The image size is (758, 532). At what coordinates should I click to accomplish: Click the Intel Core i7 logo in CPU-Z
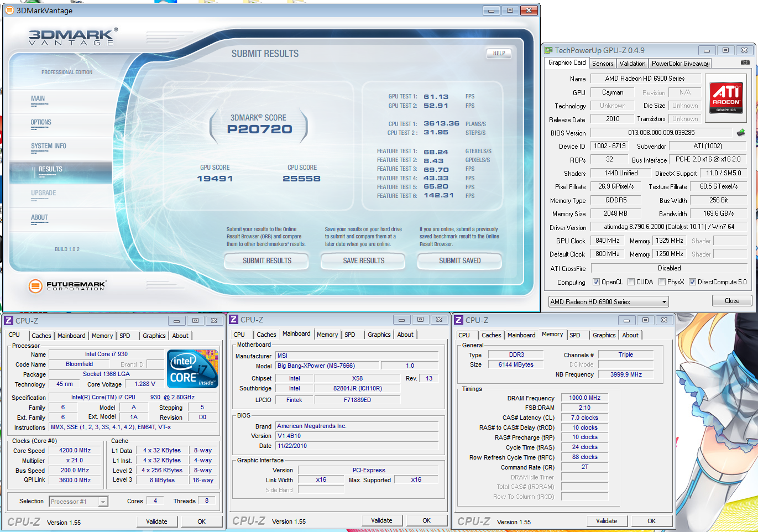tap(192, 369)
